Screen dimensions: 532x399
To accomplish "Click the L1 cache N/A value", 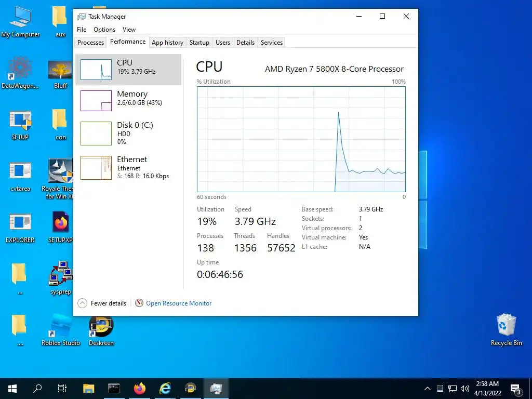I will tap(364, 247).
